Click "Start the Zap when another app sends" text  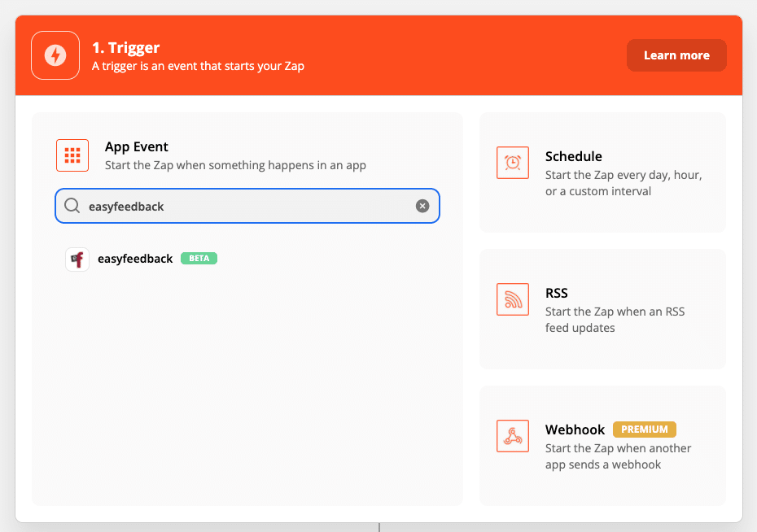(618, 456)
